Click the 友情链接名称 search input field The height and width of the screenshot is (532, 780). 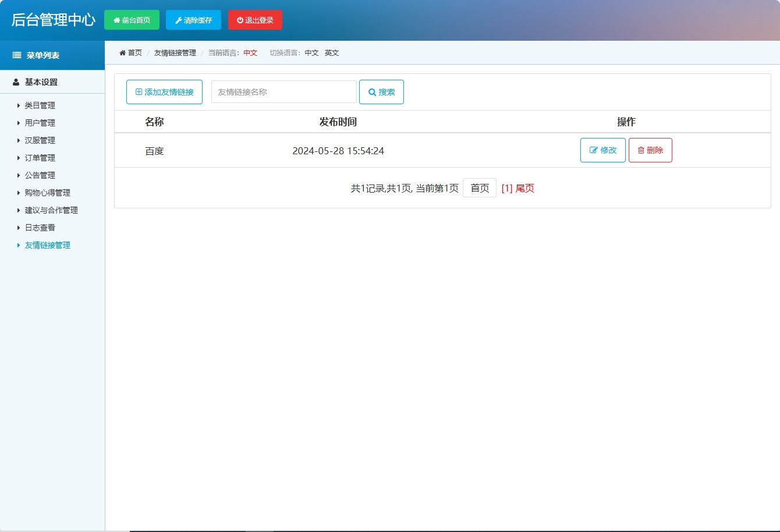pyautogui.click(x=283, y=91)
